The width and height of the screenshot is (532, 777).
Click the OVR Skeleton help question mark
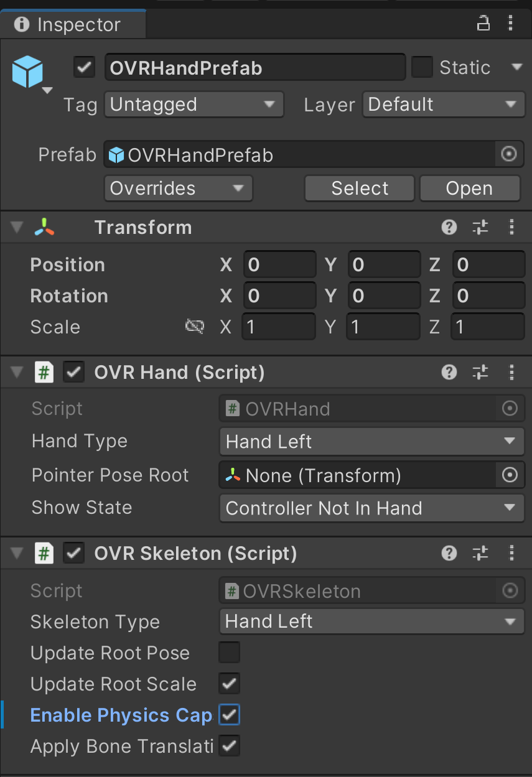click(x=449, y=553)
